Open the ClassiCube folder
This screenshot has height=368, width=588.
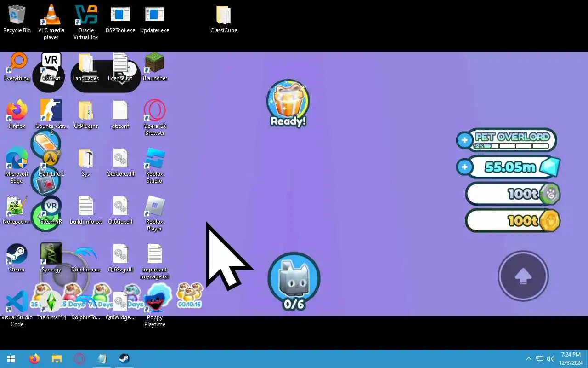[x=224, y=19]
